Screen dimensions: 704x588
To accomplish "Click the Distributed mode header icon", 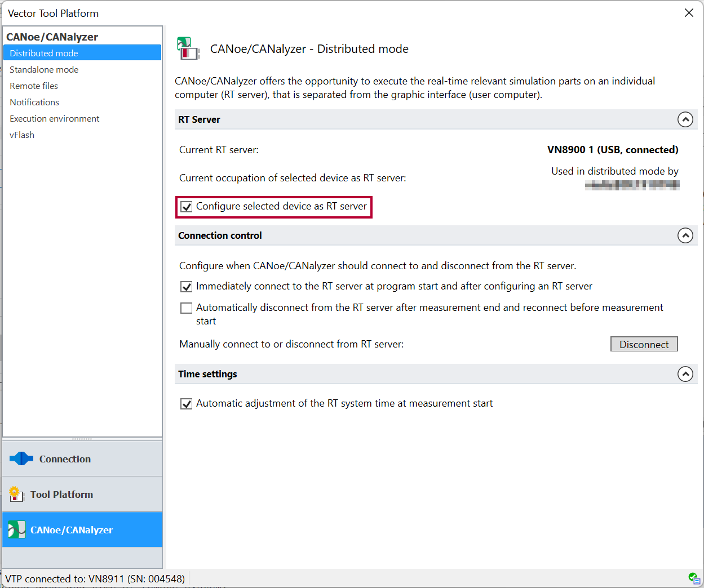I will pos(188,48).
